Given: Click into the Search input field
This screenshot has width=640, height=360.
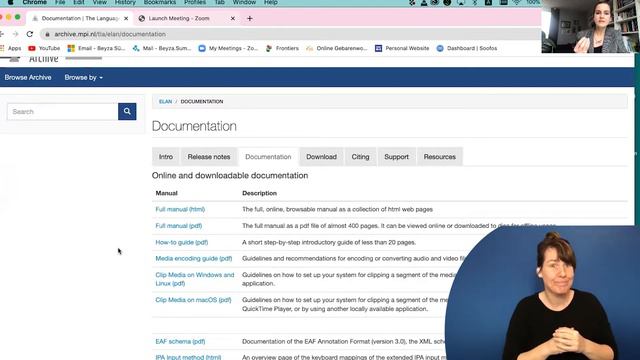Looking at the screenshot, I should [x=62, y=111].
